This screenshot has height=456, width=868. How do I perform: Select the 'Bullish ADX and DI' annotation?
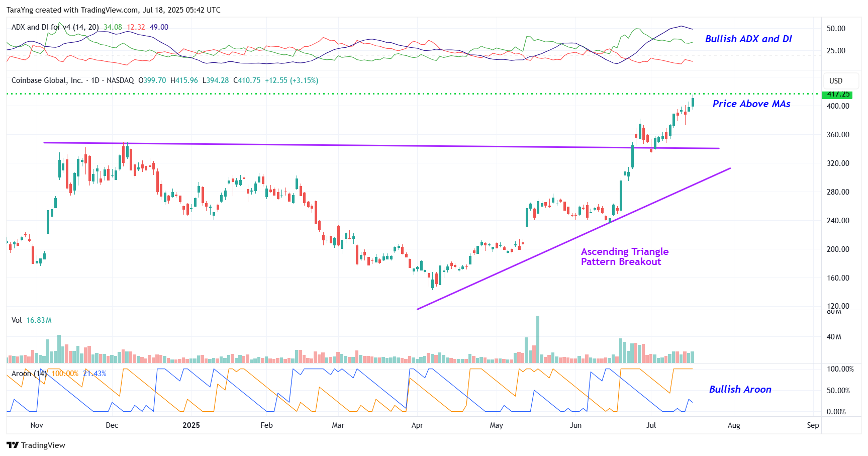pos(748,39)
